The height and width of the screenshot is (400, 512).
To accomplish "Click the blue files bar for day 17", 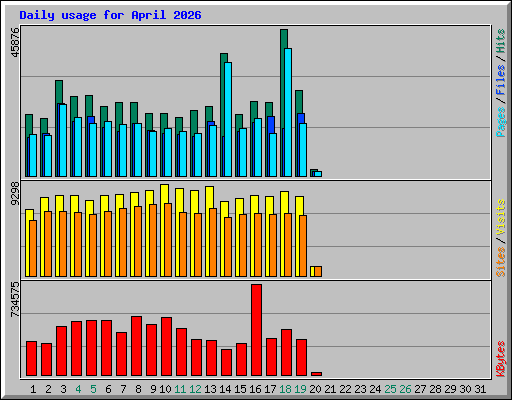I will pyautogui.click(x=271, y=125).
